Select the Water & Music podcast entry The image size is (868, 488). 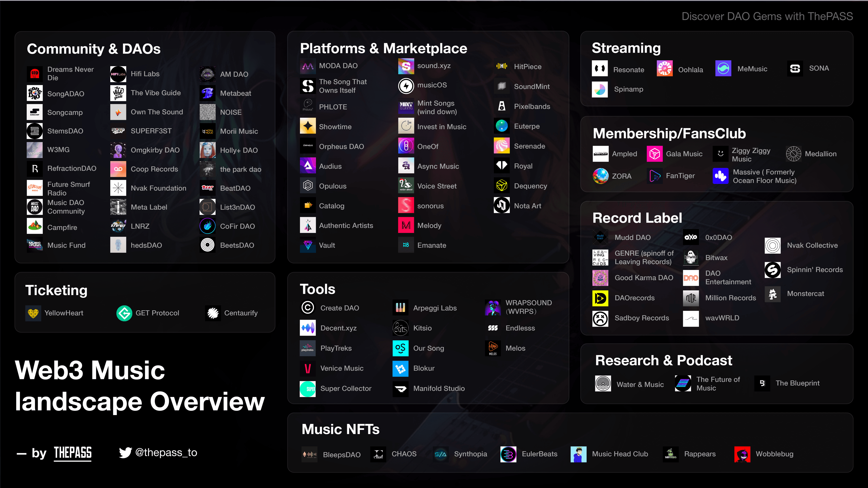630,384
